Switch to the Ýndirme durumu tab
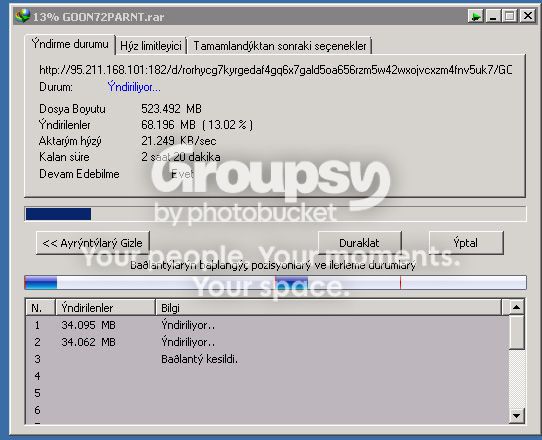Viewport: 542px width, 440px height. tap(70, 44)
